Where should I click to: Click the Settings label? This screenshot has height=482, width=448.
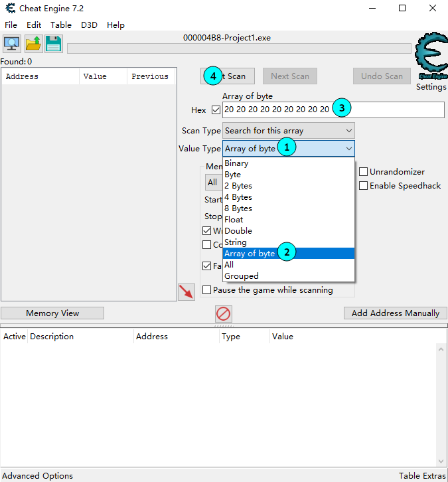point(431,87)
